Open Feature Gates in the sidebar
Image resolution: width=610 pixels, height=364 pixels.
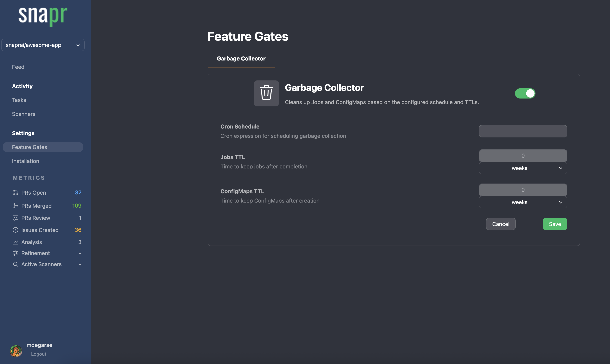pos(30,147)
